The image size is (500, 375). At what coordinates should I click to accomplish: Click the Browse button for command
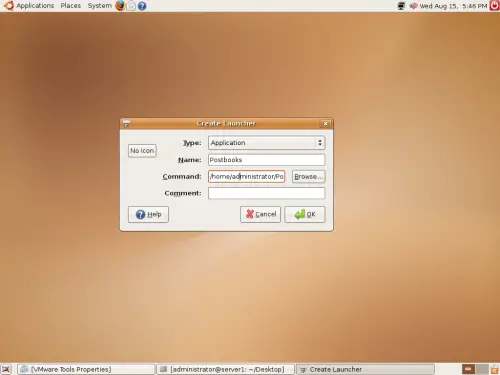(x=308, y=176)
